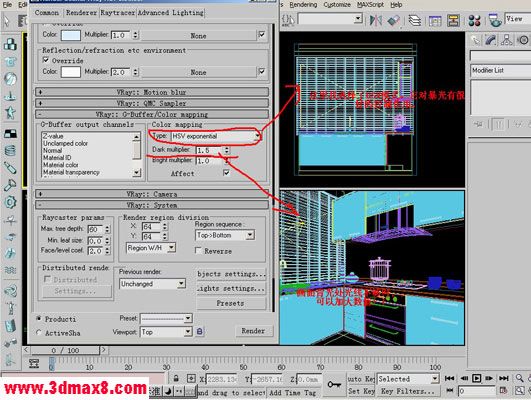The height and width of the screenshot is (400, 531).
Task: Play the animation
Action: pyautogui.click(x=476, y=378)
